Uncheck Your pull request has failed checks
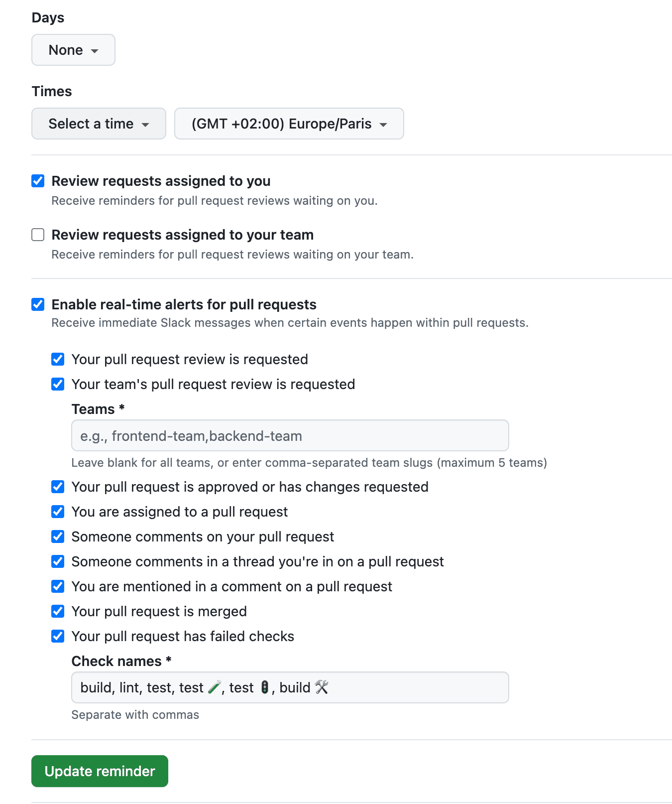 coord(58,636)
